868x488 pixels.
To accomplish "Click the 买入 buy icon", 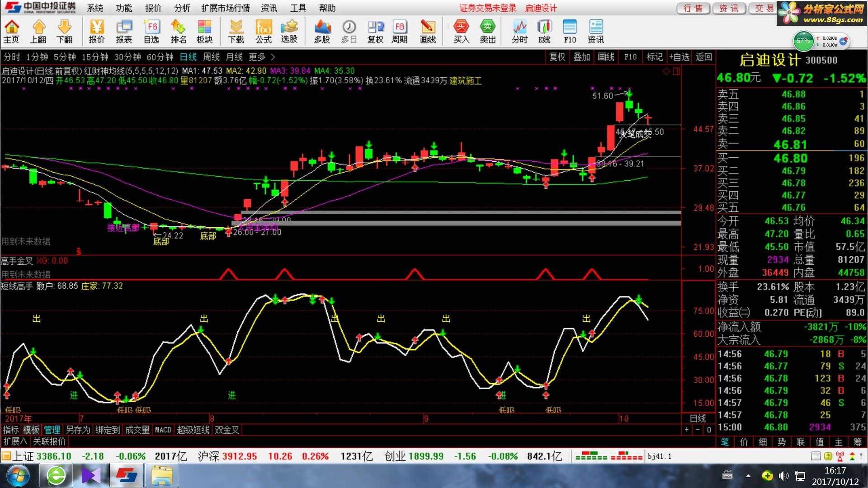I will (461, 32).
